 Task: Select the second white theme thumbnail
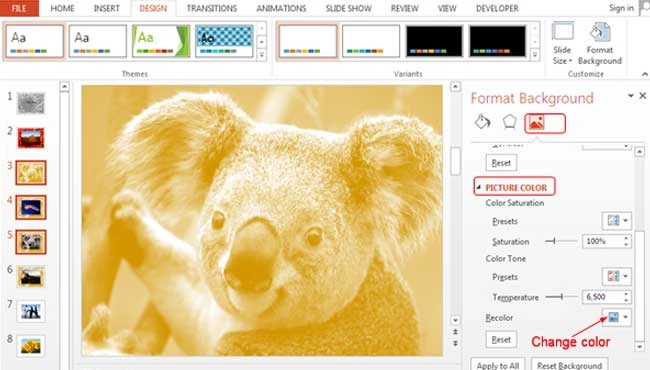(98, 41)
